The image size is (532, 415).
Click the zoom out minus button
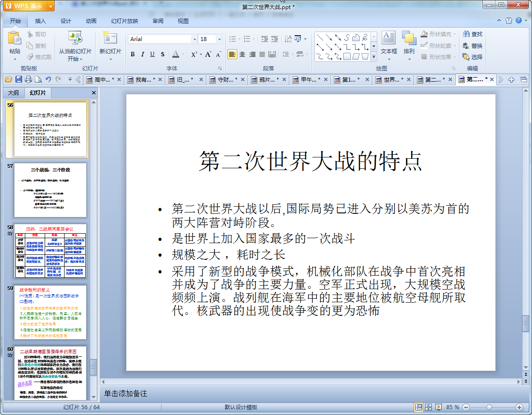tap(466, 407)
